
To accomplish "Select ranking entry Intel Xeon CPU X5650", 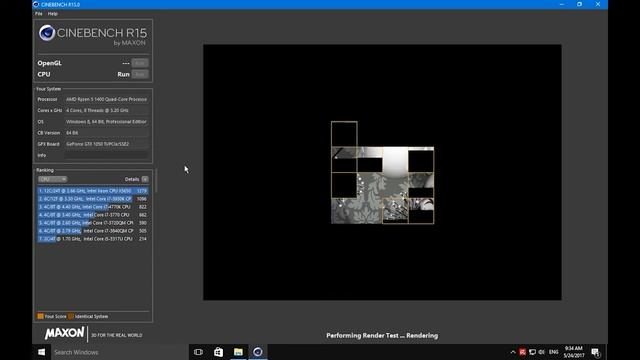I will tap(93, 191).
